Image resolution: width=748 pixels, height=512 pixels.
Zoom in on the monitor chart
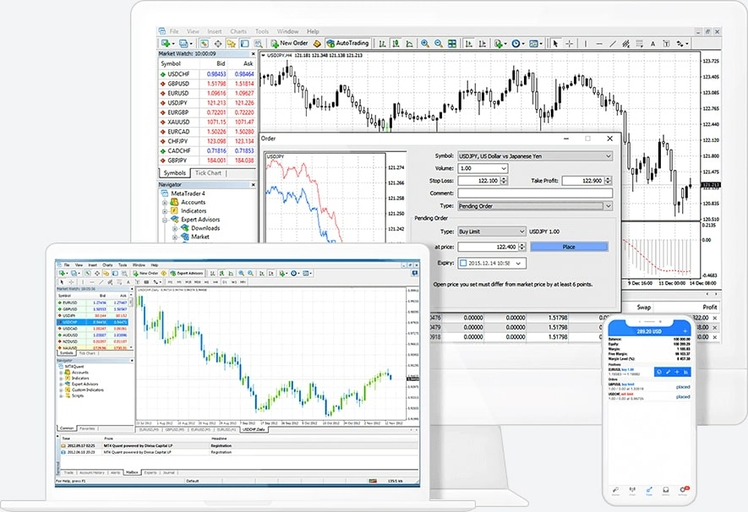point(425,43)
